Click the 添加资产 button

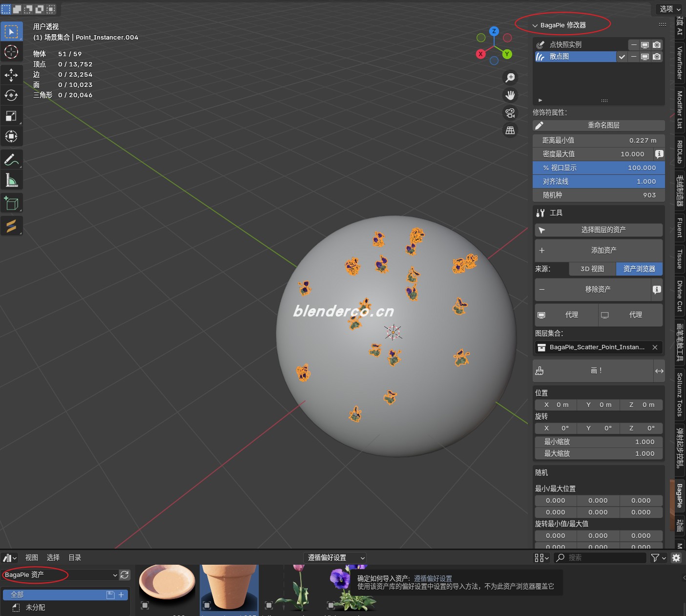click(599, 250)
